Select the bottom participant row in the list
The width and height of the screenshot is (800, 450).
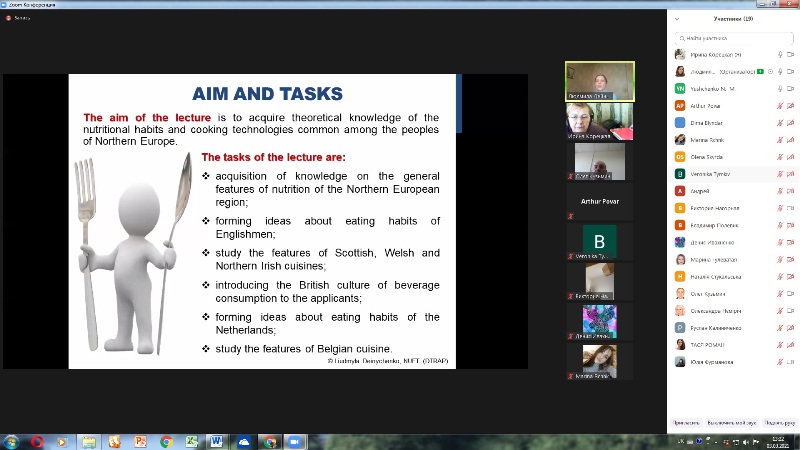[x=734, y=362]
